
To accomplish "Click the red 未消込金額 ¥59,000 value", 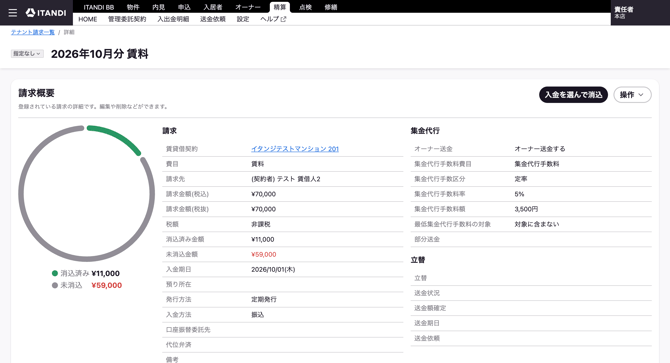I will tap(264, 255).
